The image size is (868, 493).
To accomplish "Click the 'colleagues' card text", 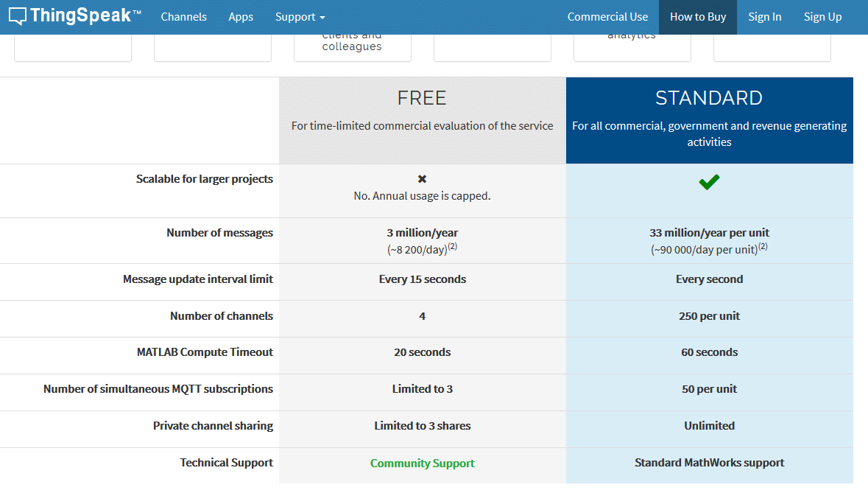I will coord(352,46).
